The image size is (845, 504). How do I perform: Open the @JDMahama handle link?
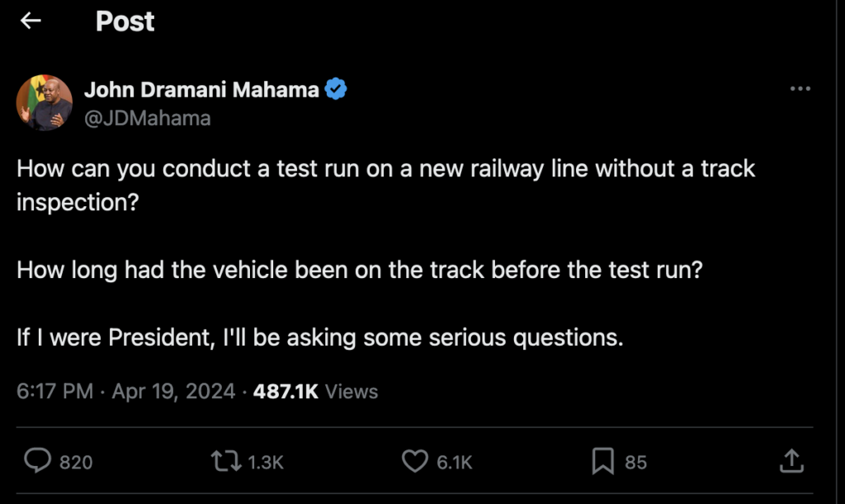[147, 118]
